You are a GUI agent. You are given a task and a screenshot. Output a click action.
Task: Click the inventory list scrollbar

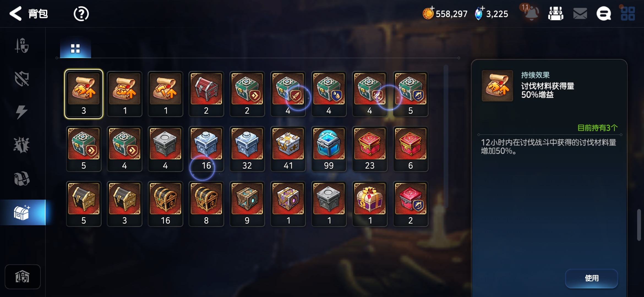point(446,136)
